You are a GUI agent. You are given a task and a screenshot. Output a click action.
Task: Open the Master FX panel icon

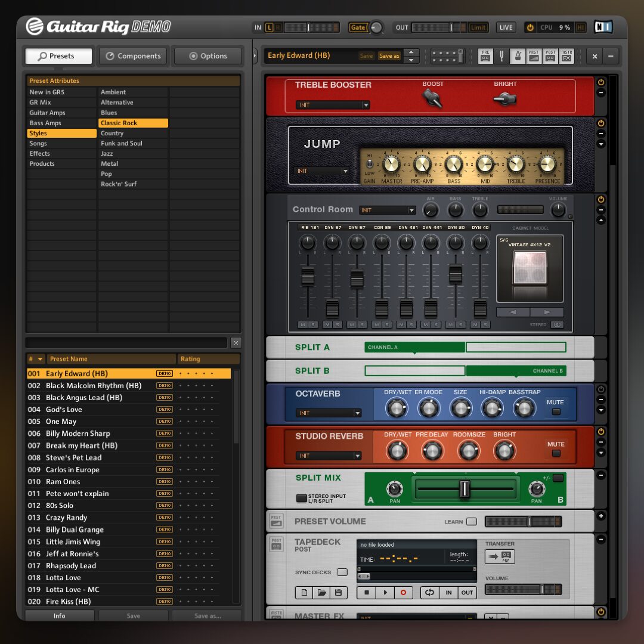[565, 56]
